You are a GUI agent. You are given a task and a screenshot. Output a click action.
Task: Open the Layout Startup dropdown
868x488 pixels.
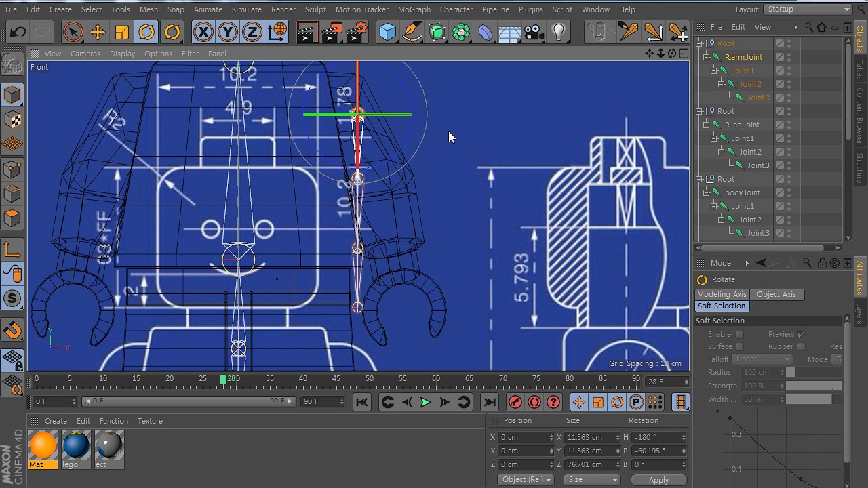click(808, 9)
